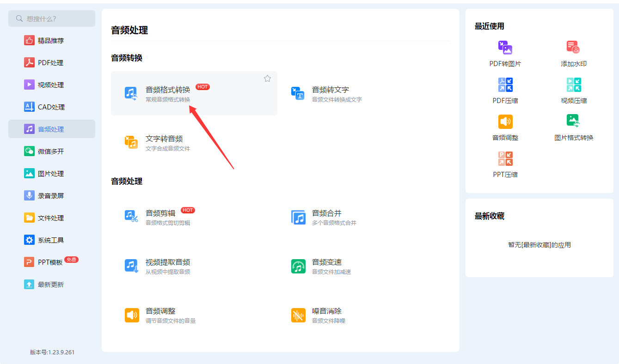Click the 音频文件加减速 description text
Viewport: 619px width, 364px height.
(331, 272)
